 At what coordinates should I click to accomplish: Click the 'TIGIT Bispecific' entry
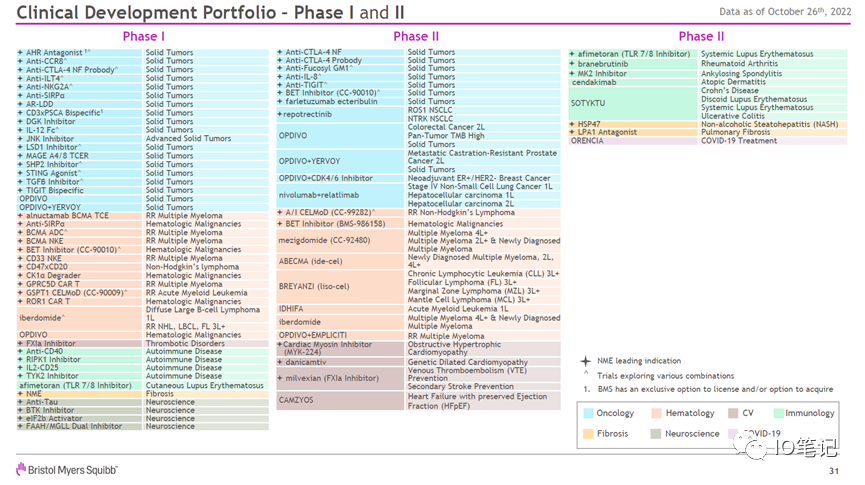point(55,190)
